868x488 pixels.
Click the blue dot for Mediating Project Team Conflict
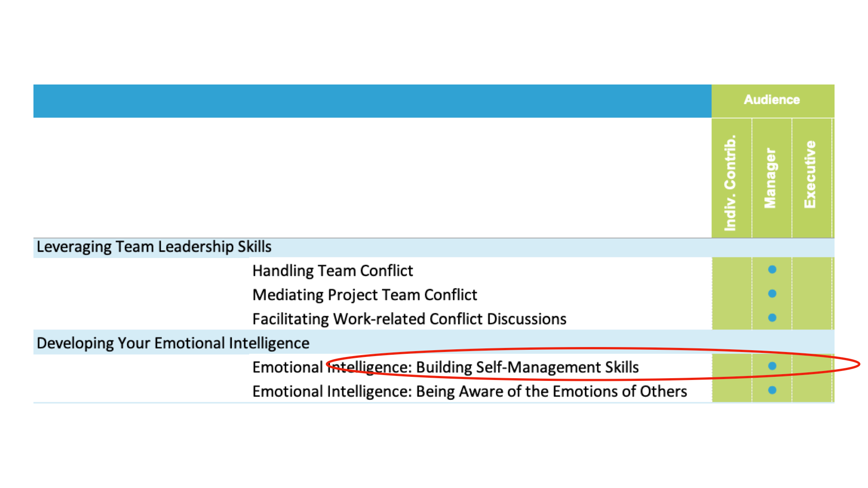pos(772,294)
